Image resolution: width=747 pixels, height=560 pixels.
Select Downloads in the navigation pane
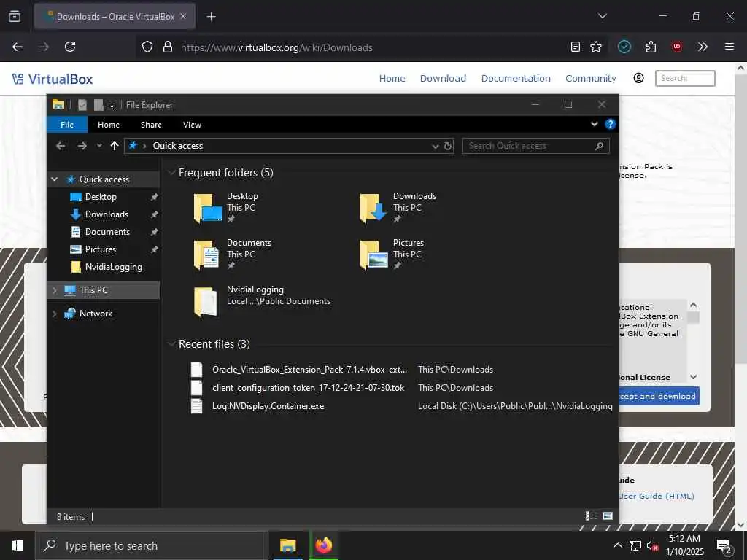(x=105, y=214)
